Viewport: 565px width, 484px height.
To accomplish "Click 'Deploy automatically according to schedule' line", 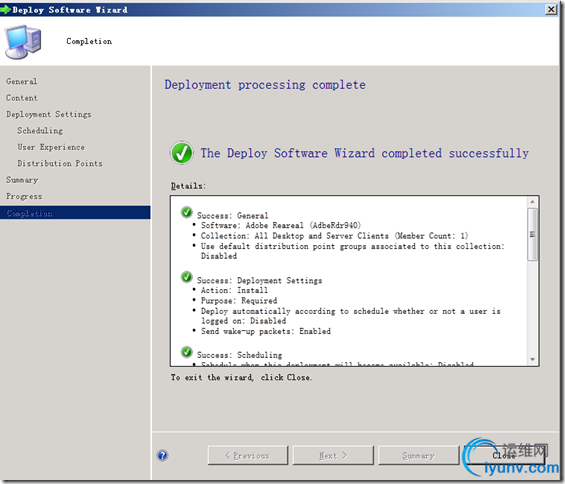I will (x=351, y=316).
